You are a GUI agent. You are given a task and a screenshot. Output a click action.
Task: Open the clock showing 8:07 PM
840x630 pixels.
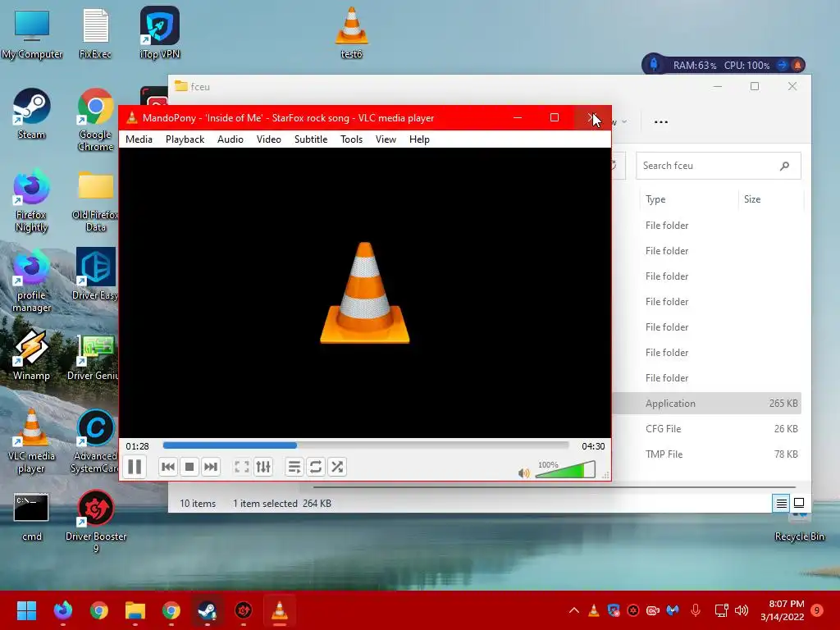tap(782, 610)
